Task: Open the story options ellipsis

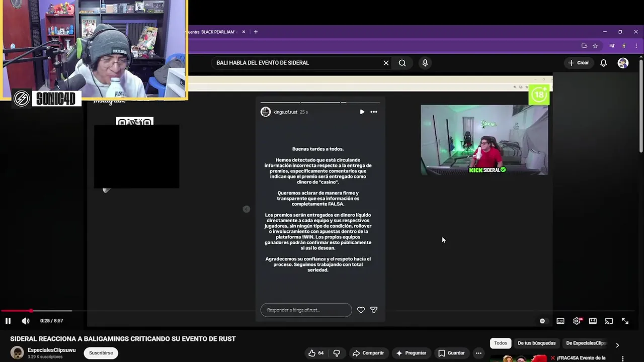Action: (374, 112)
